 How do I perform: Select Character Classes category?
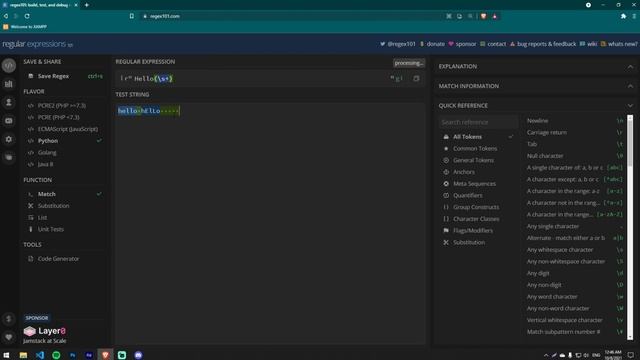[476, 219]
